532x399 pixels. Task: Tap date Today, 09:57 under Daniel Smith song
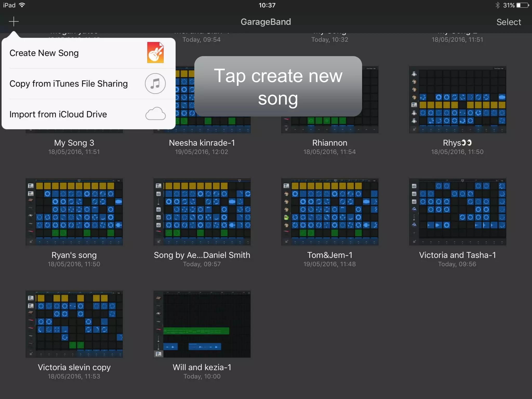202,264
